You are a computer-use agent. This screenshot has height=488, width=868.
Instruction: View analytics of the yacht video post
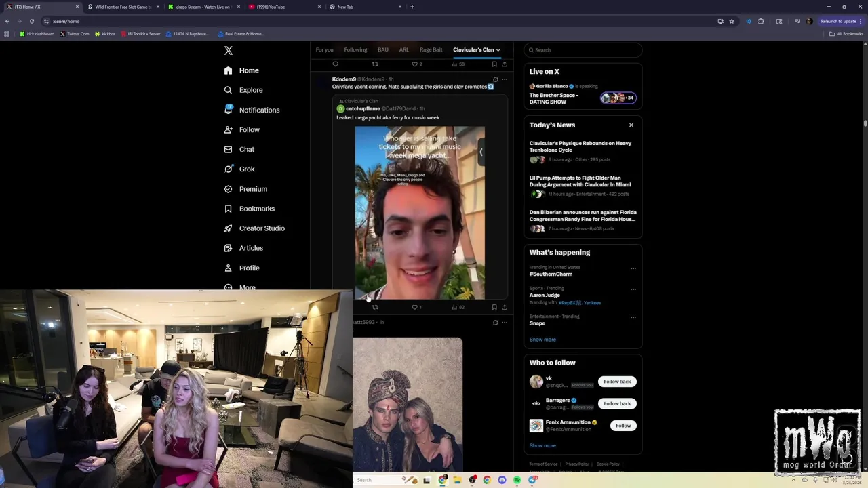458,307
